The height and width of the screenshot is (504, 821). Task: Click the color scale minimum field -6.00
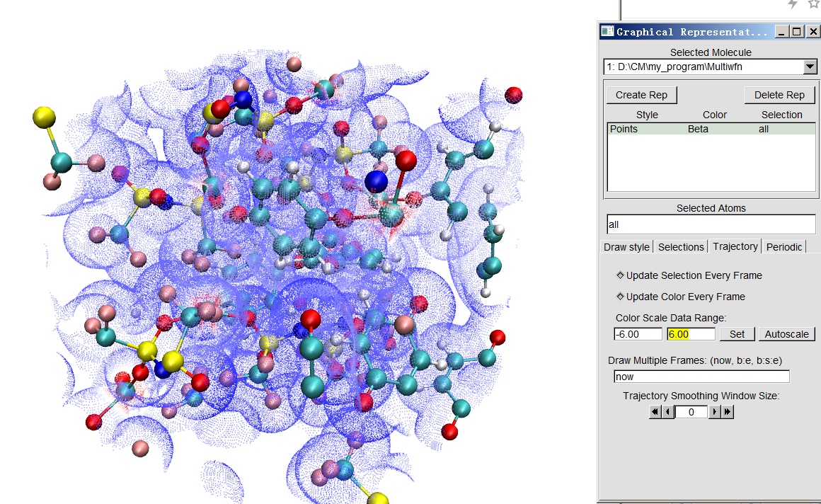click(638, 334)
